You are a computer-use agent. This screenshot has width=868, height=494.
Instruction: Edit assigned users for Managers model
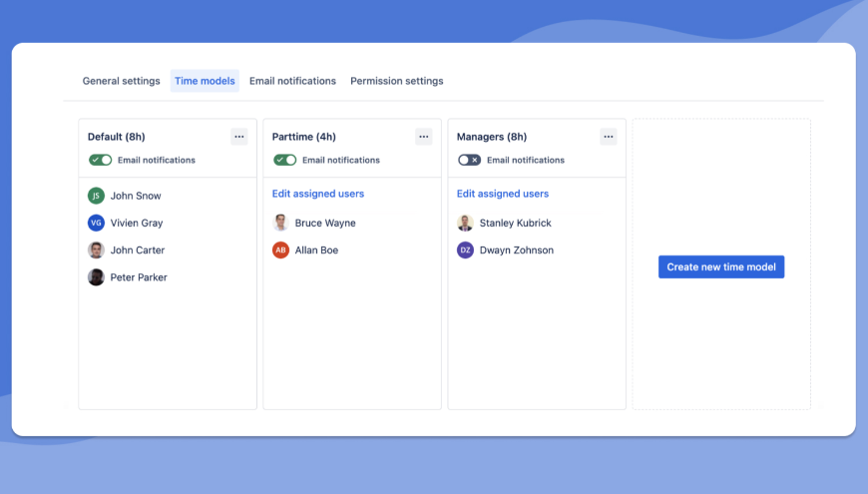click(x=503, y=194)
